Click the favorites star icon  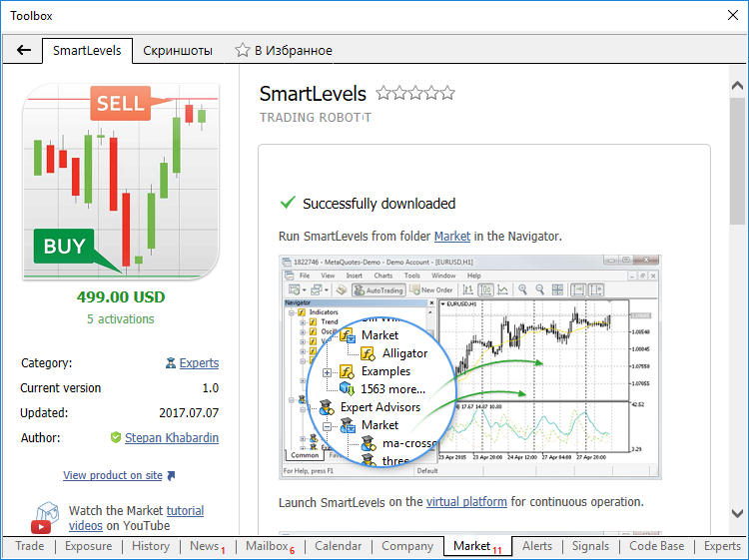point(243,50)
